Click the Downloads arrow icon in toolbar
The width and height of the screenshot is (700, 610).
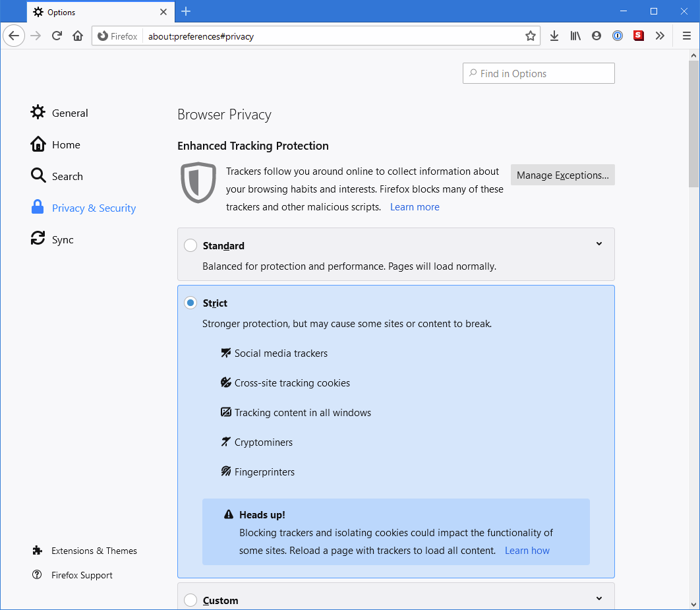[554, 36]
